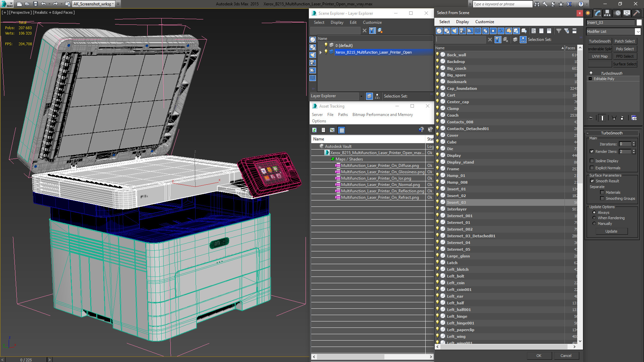Click the UVW Map modifier button
The image size is (644, 362).
[x=600, y=56]
